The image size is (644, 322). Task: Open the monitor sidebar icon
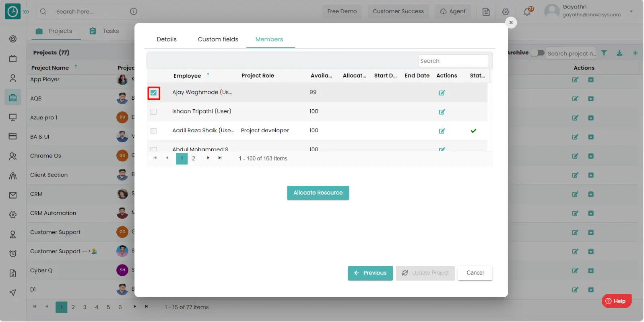pos(13,117)
